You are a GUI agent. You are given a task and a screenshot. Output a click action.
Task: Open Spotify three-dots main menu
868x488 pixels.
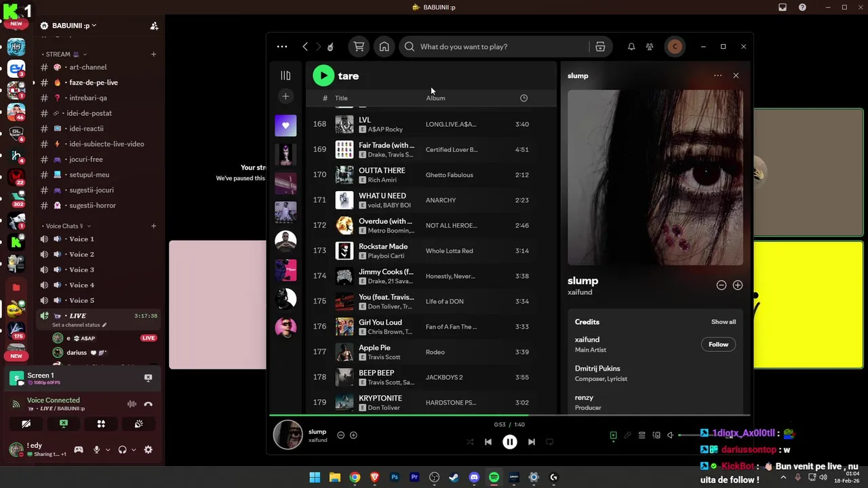pyautogui.click(x=282, y=47)
